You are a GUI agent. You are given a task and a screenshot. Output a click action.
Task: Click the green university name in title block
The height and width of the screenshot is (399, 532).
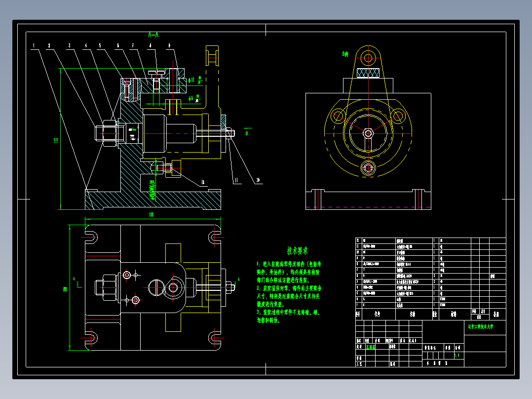coord(481,327)
